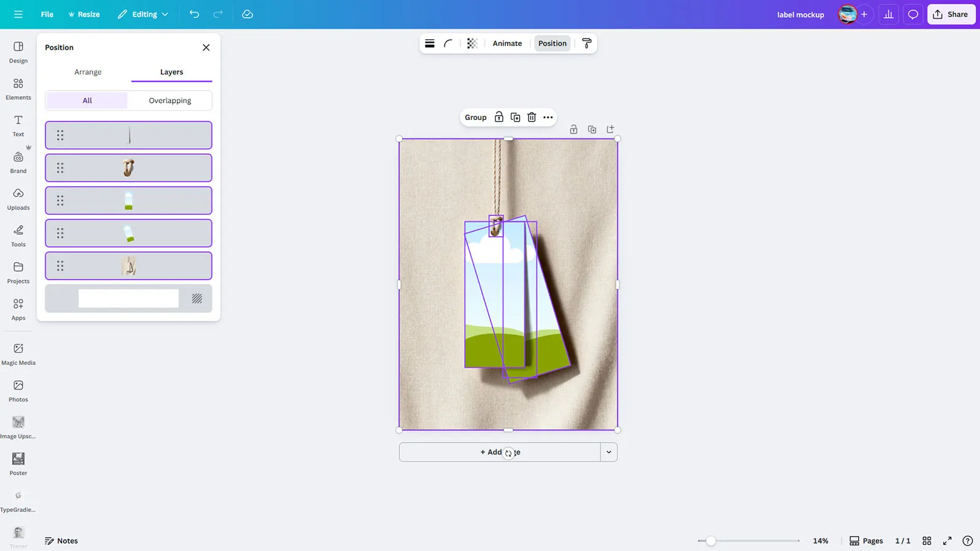
Task: Open more options ellipsis menu
Action: click(x=548, y=118)
